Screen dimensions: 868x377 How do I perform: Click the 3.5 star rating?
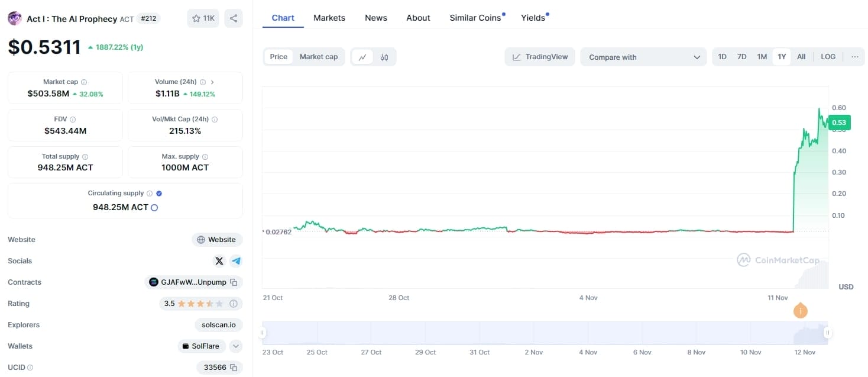(x=193, y=304)
